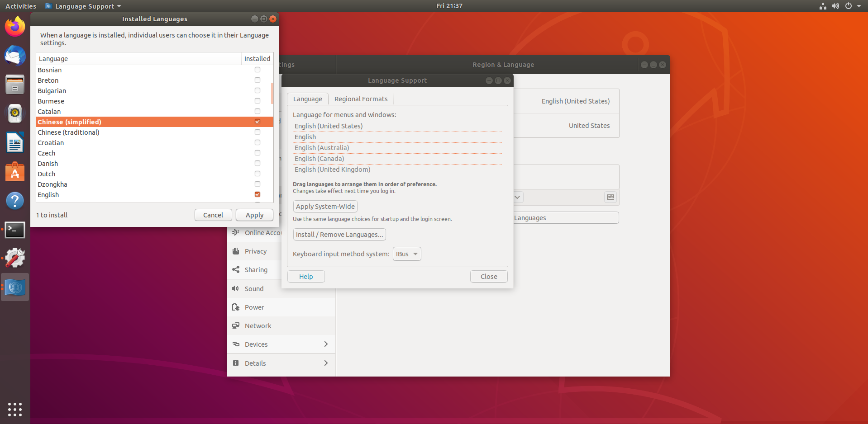Launch Terminal from the dock
The image size is (868, 424).
tap(15, 230)
